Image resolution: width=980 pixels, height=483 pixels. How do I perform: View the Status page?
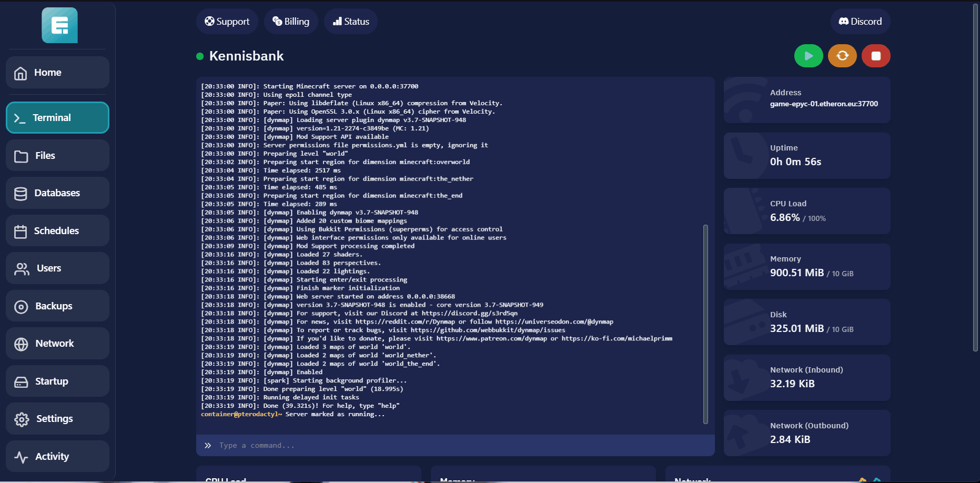point(351,22)
